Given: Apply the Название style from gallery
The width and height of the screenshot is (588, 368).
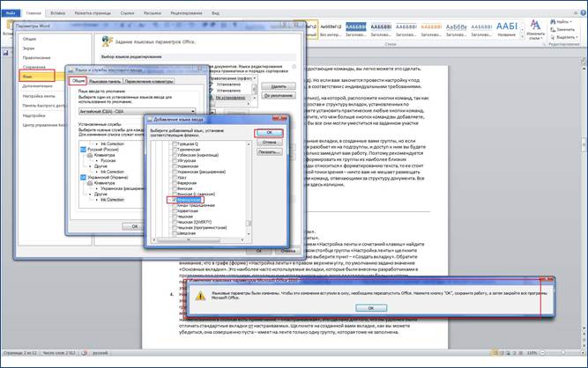Looking at the screenshot, I should click(507, 30).
